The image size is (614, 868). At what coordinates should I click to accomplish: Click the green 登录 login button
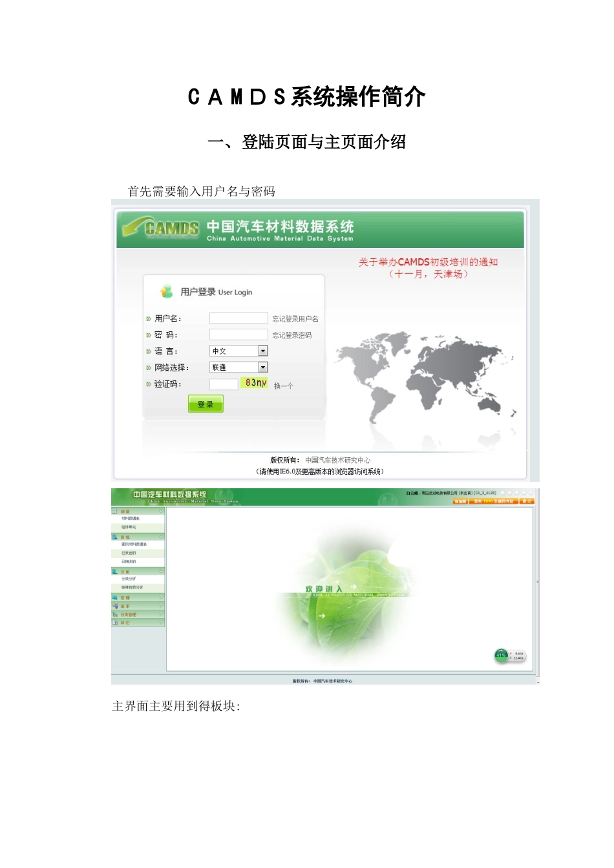pos(206,404)
